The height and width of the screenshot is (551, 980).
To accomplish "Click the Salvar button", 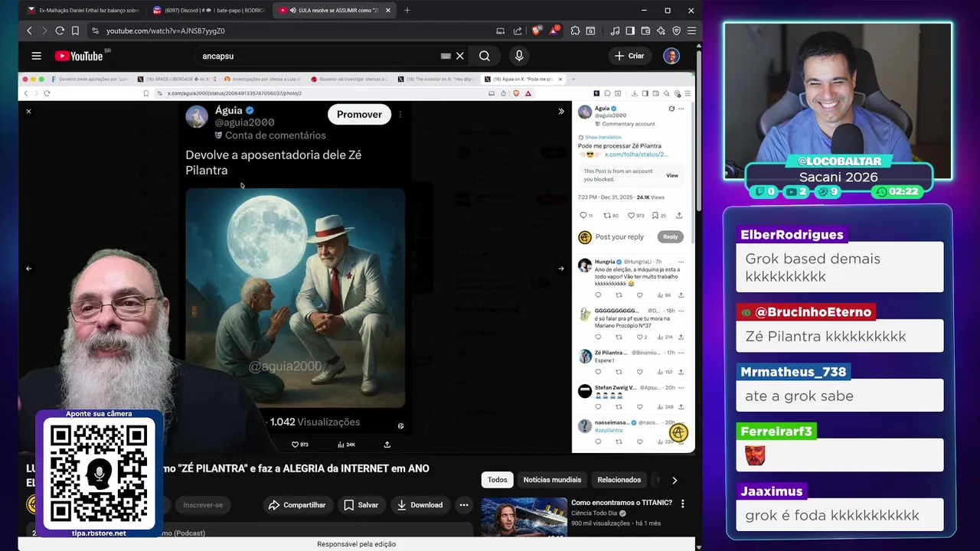I will [x=361, y=505].
